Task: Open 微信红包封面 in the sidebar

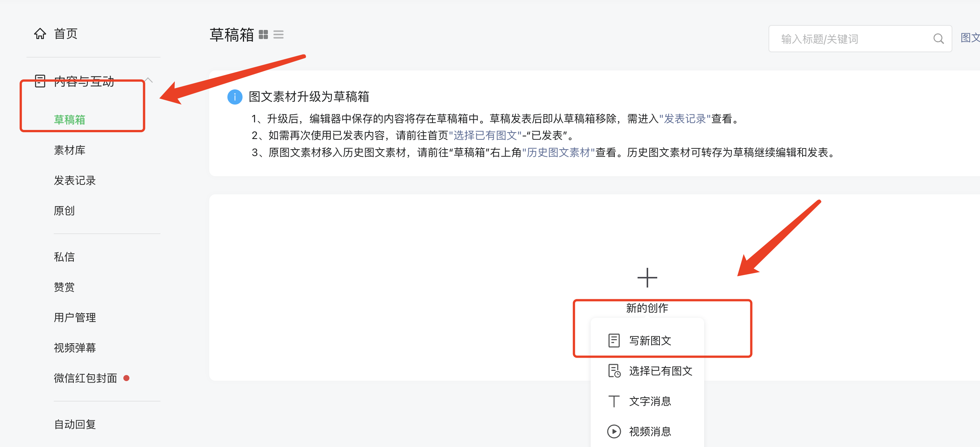Action: (x=85, y=378)
